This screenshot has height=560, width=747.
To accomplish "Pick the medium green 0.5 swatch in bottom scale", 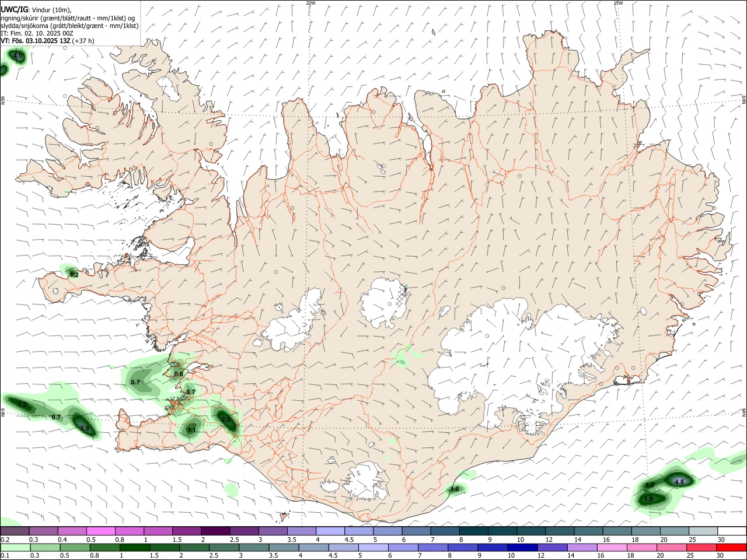I will pyautogui.click(x=75, y=547).
